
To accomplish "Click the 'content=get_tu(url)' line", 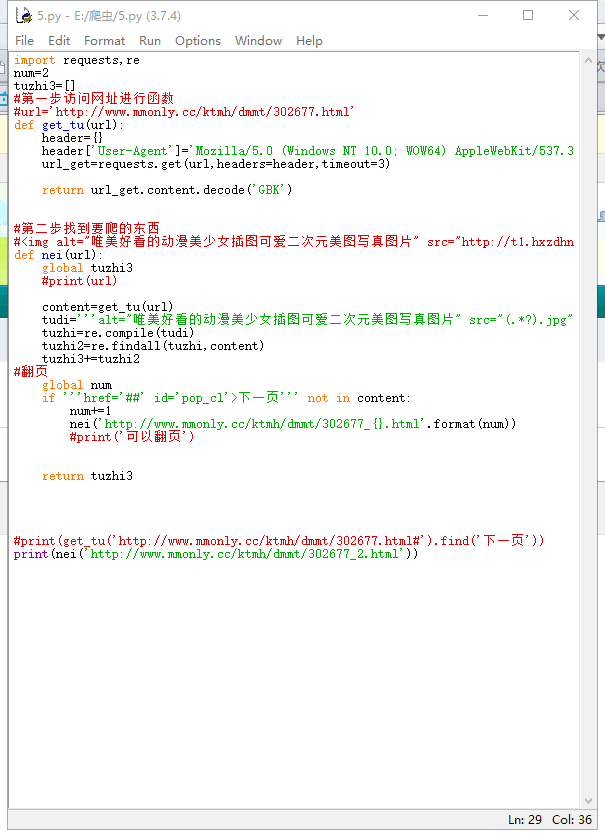I will [108, 307].
